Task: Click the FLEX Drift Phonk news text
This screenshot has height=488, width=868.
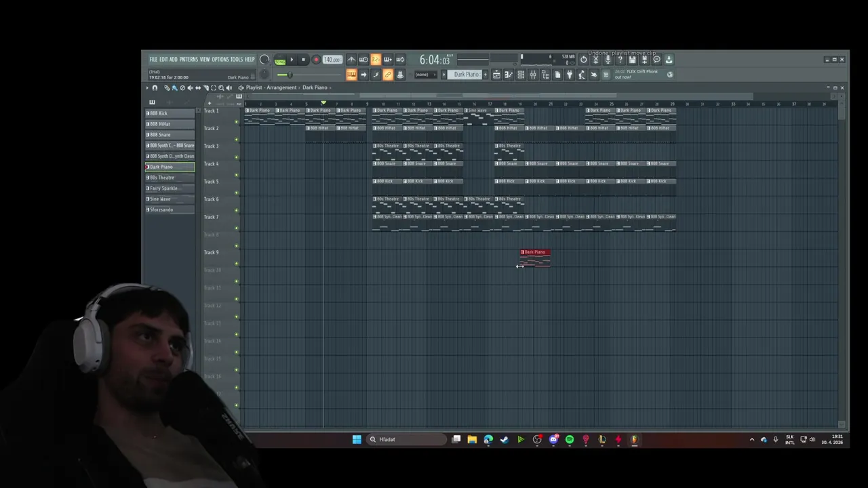Action: (x=636, y=75)
